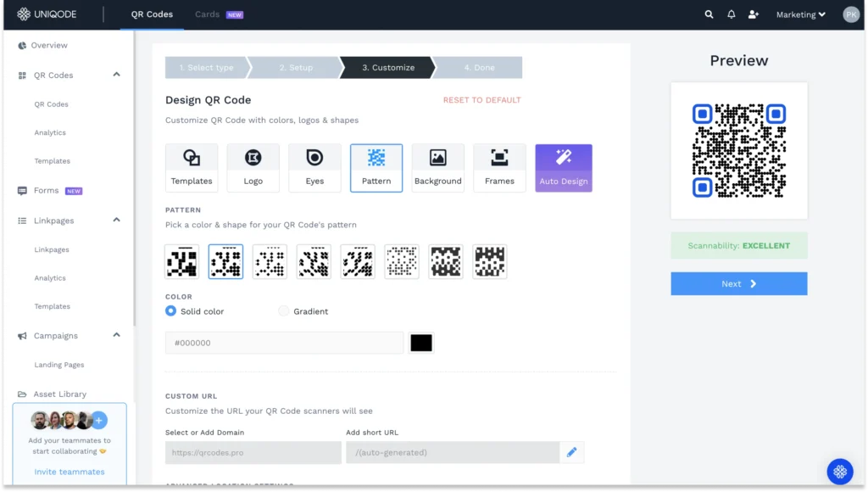Open the black color swatch picker
Screen dimensions: 868x492
click(421, 343)
